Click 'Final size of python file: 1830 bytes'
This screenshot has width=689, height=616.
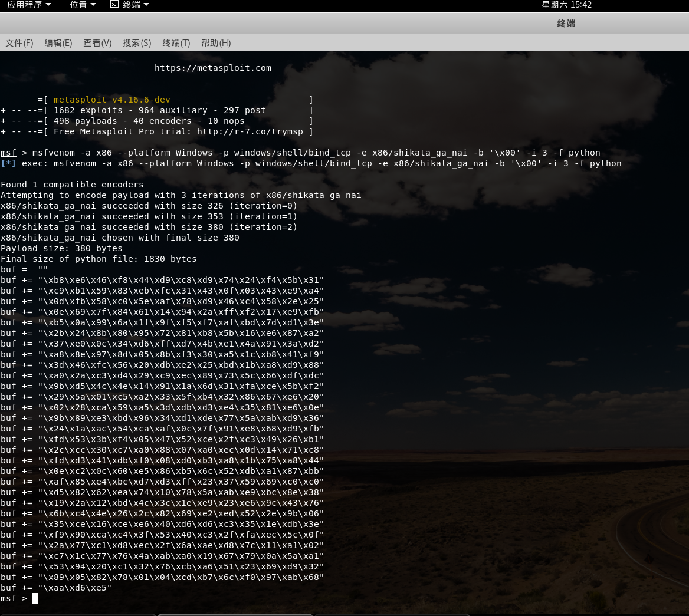point(99,259)
